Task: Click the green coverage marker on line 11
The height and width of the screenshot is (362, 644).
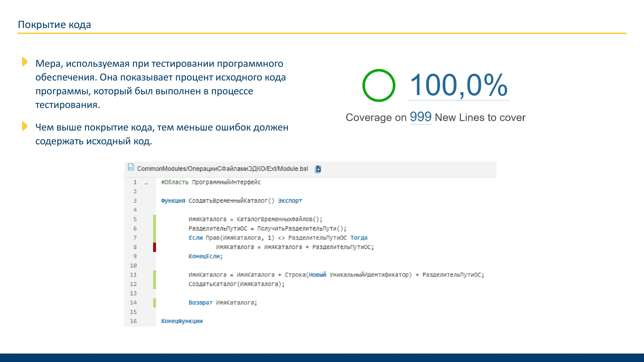Action: click(x=155, y=275)
